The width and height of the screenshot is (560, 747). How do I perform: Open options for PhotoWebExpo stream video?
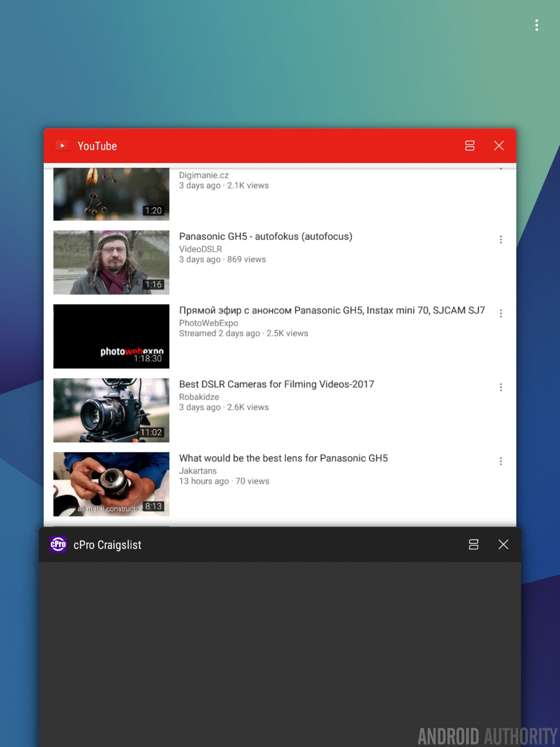(x=500, y=314)
